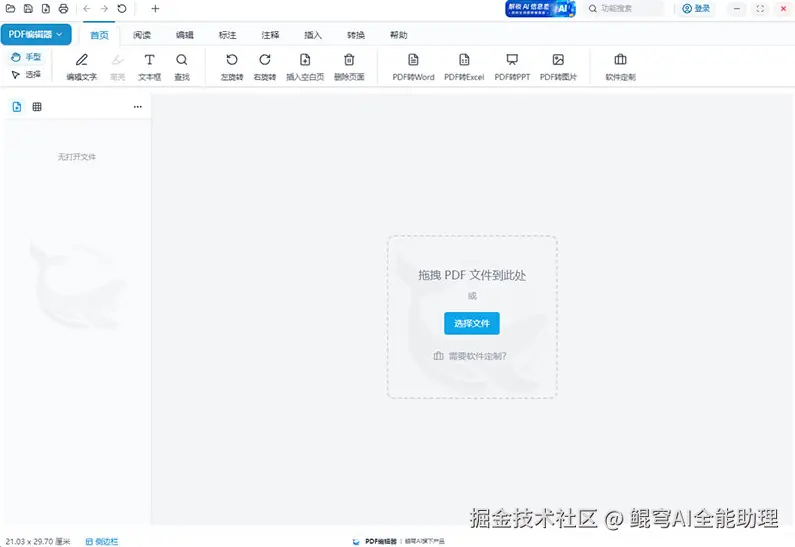
Task: Click the save icon in title bar
Action: (28, 9)
